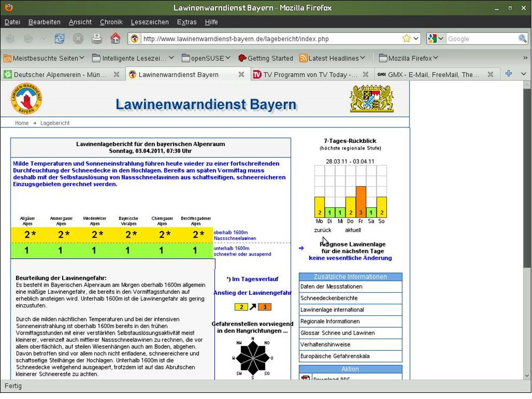Click the zurück link under the chart
Screen dimensions: 532x399
coord(323,230)
